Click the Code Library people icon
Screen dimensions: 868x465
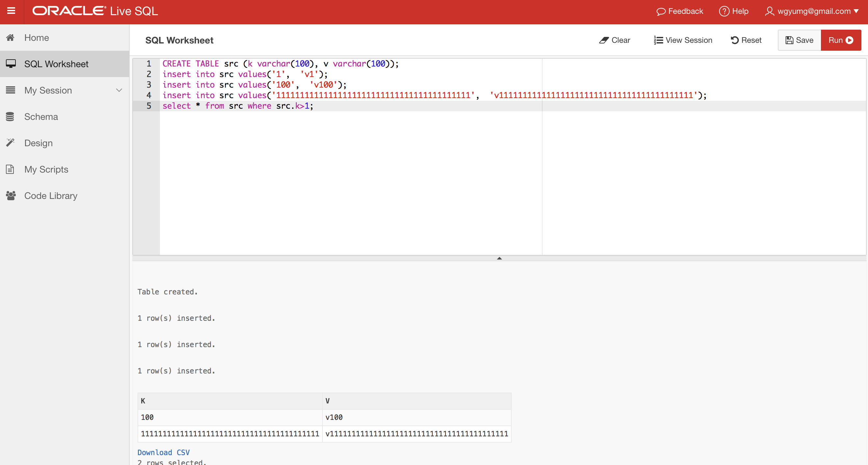pyautogui.click(x=11, y=196)
